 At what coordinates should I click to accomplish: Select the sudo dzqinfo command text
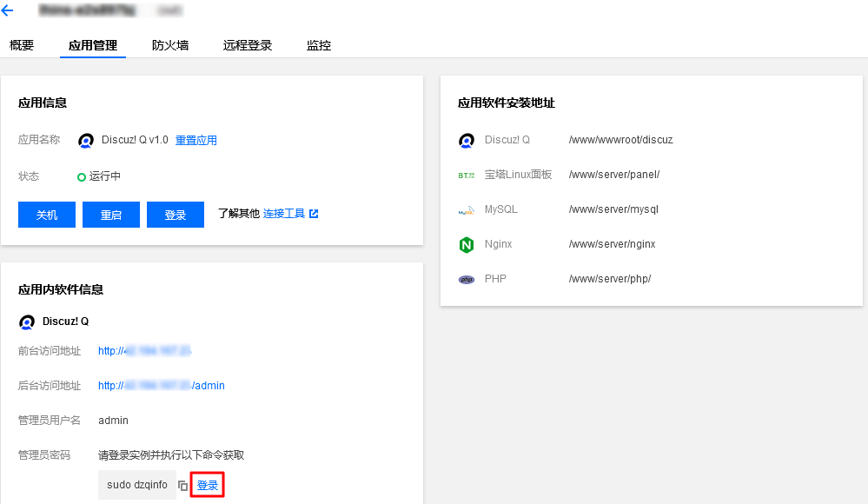(137, 485)
